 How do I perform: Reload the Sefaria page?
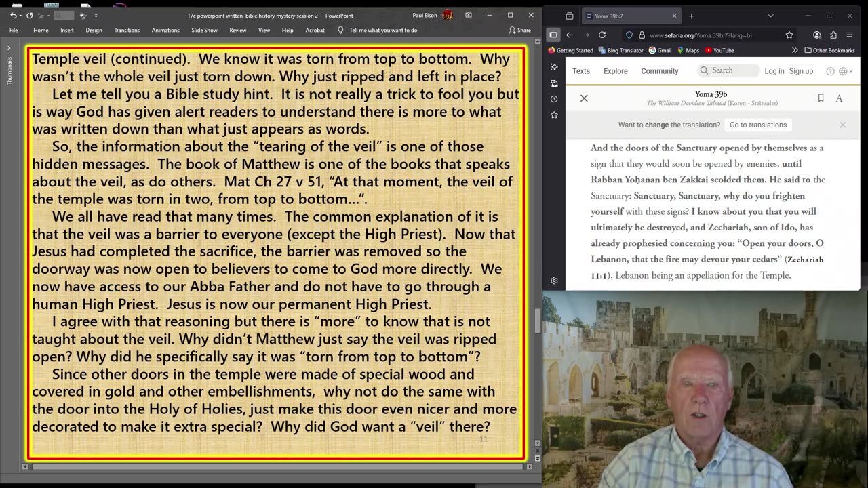pos(602,35)
